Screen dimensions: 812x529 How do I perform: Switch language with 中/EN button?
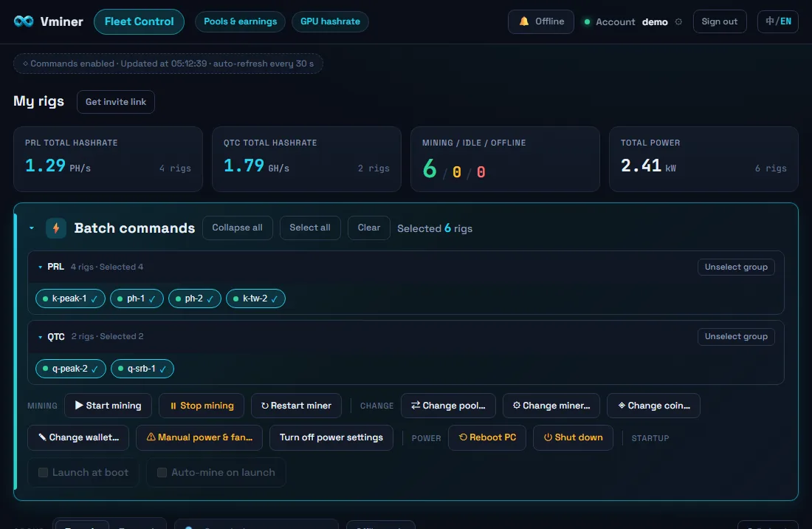pyautogui.click(x=778, y=21)
